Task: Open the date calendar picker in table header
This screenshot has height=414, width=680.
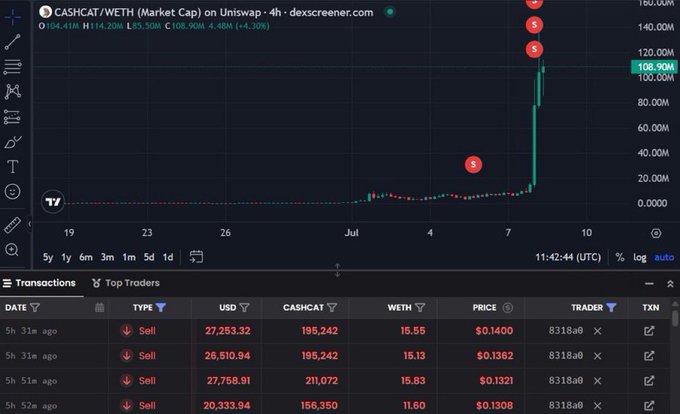Action: pyautogui.click(x=99, y=307)
